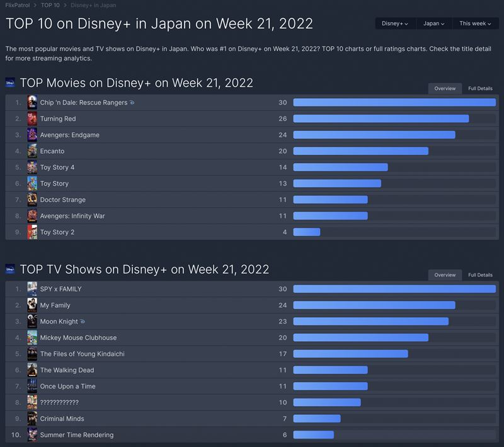504x447 pixels.
Task: Open the Summer Time Rendering title link
Action: click(77, 435)
